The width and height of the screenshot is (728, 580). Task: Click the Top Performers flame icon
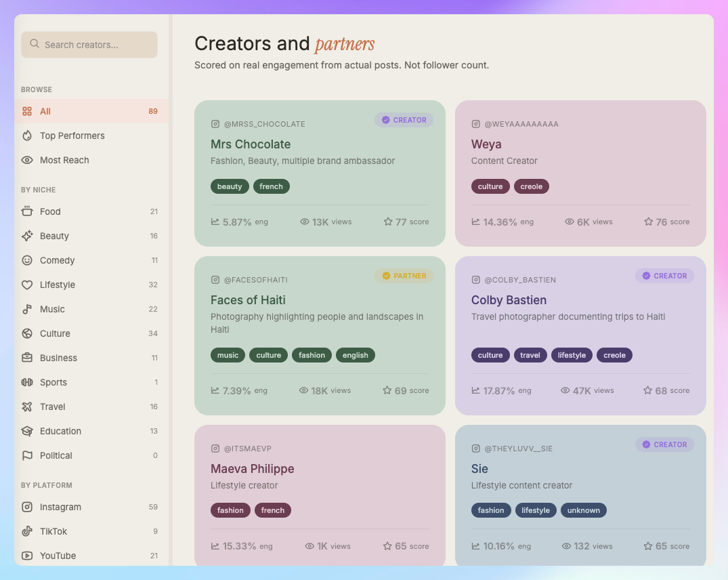[x=27, y=136]
